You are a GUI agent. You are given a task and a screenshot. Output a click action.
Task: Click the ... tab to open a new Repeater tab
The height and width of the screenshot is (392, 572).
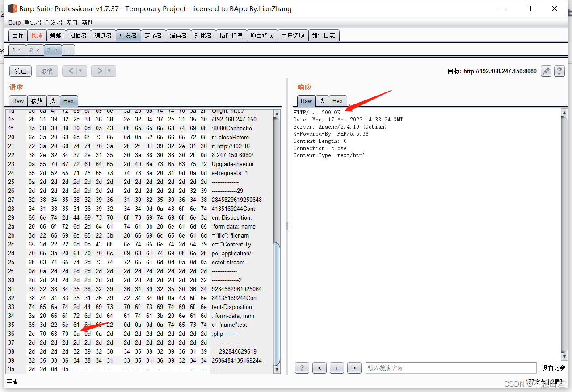tap(68, 50)
